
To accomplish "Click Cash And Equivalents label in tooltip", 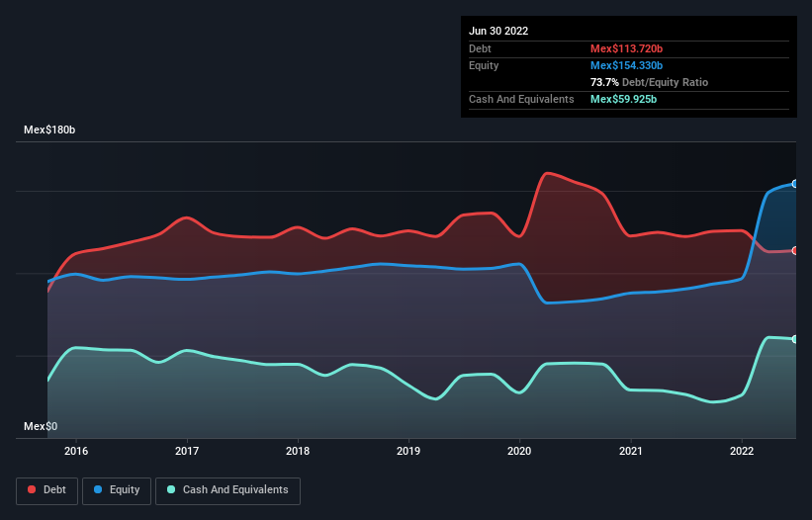I will coord(521,99).
